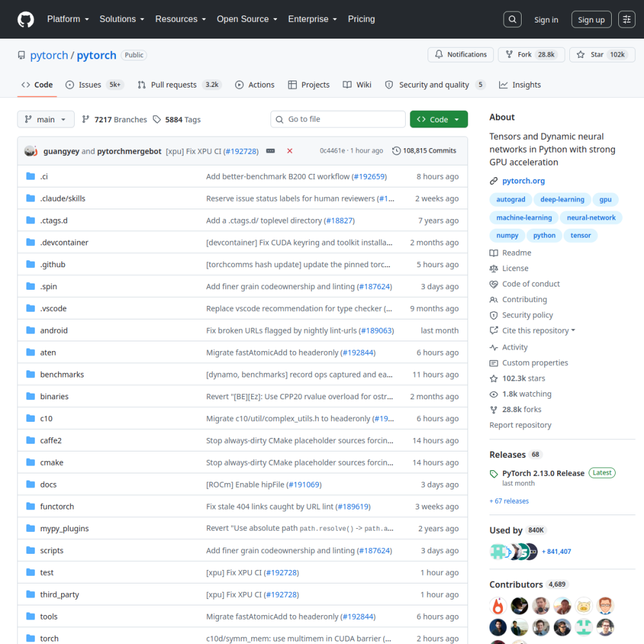Click the link icon next to pytorch.org
The width and height of the screenshot is (644, 644).
point(493,181)
